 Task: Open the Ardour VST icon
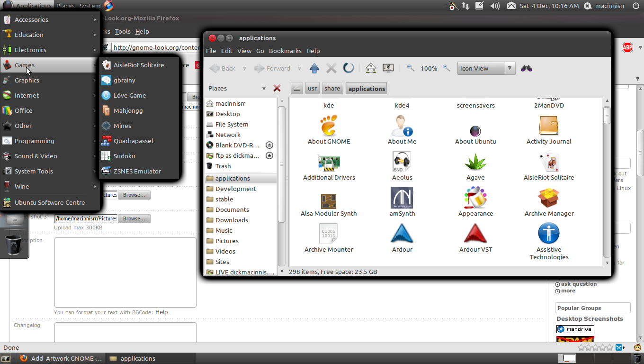tap(475, 234)
